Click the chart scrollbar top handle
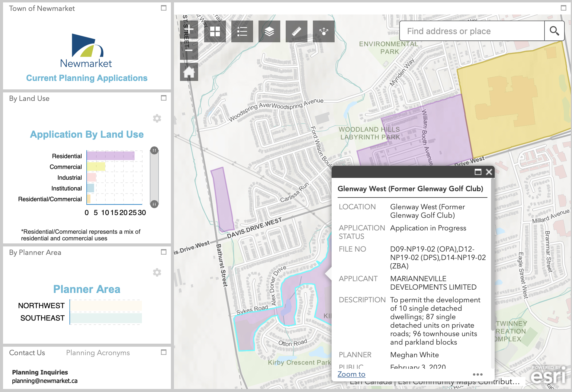Screen dimensions: 572x392 (154, 150)
